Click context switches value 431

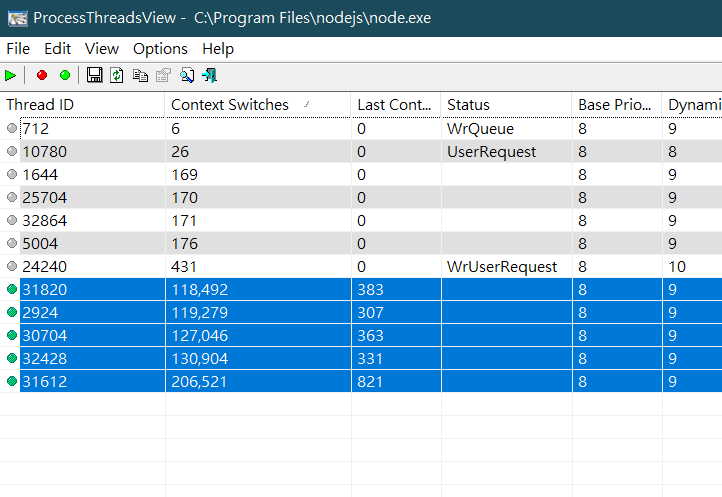click(184, 267)
